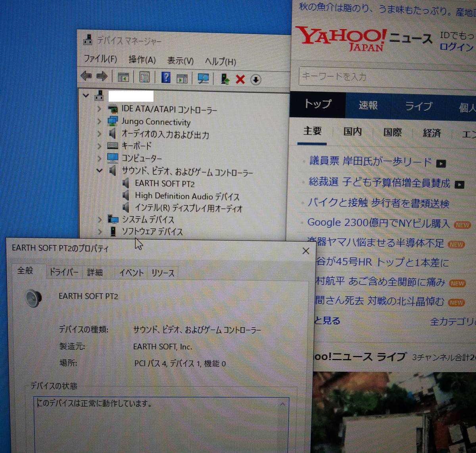Select the EARTH SOFT PT2 tree item
Viewport: 476px width, 453px height.
(x=165, y=184)
